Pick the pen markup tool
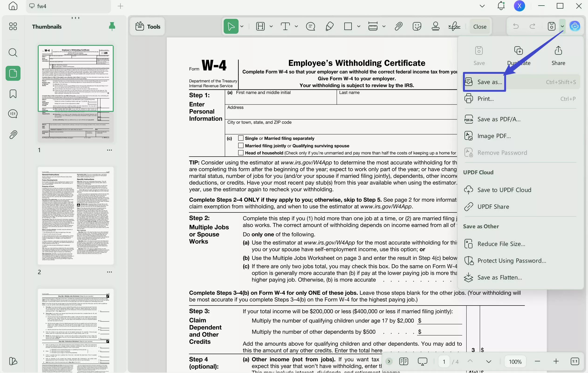The width and height of the screenshot is (588, 373). (329, 26)
